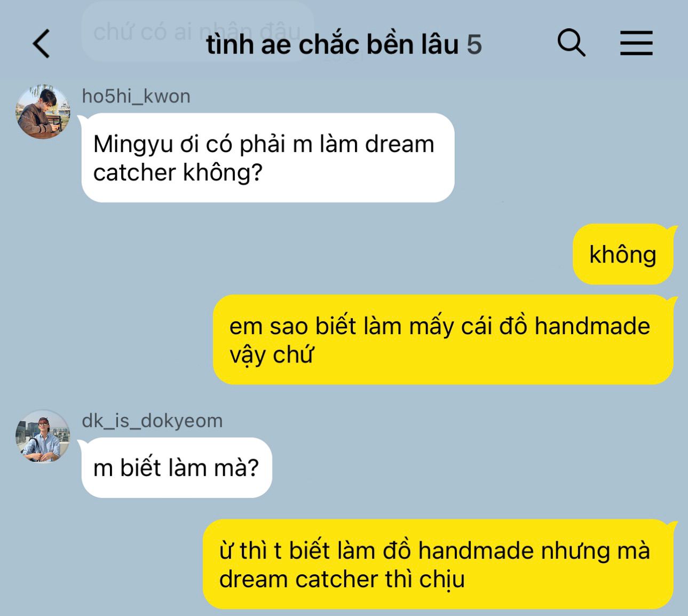Viewport: 688px width, 616px height.
Task: Open the dk_is_dokyeom username label
Action: pos(152,421)
